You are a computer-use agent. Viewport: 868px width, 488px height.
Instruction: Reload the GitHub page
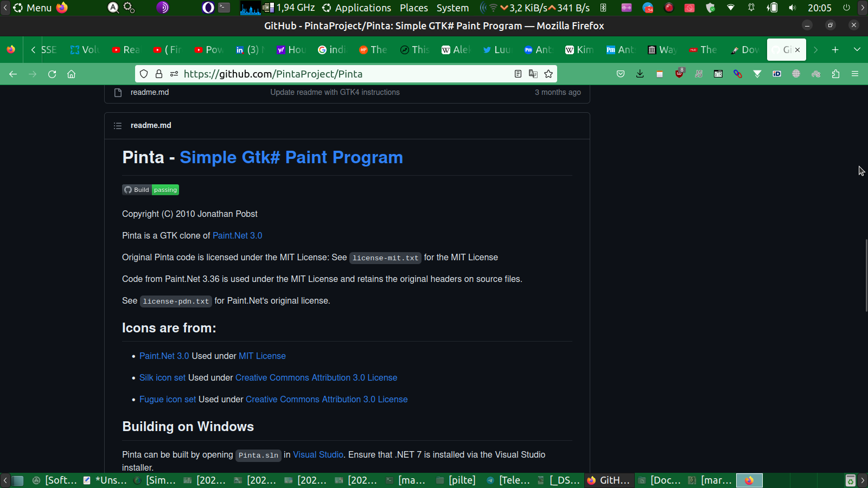[52, 74]
